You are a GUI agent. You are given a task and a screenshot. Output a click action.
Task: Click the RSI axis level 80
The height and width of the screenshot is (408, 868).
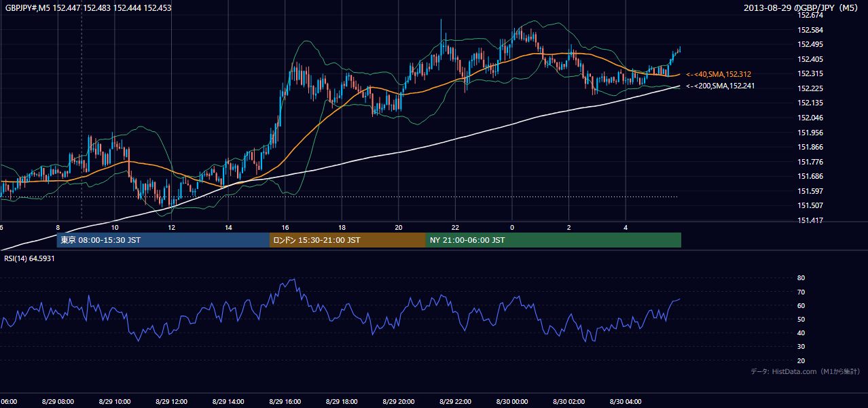click(x=801, y=278)
